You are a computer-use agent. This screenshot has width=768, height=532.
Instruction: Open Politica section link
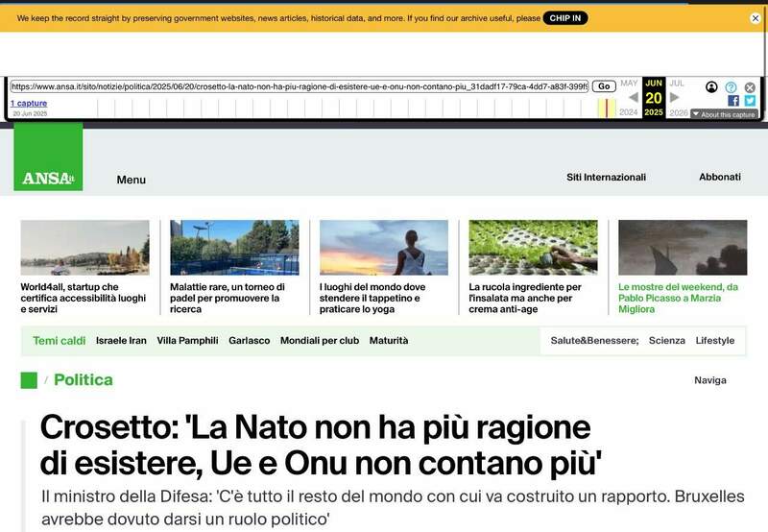pyautogui.click(x=84, y=379)
